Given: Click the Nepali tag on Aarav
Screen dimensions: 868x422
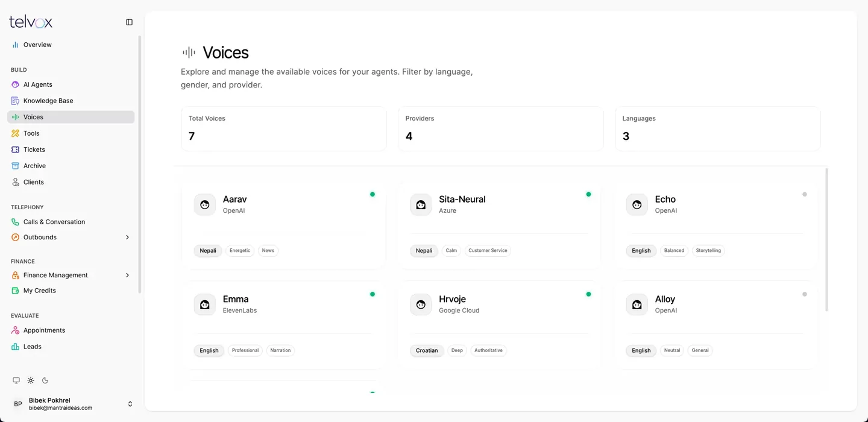Looking at the screenshot, I should (208, 251).
